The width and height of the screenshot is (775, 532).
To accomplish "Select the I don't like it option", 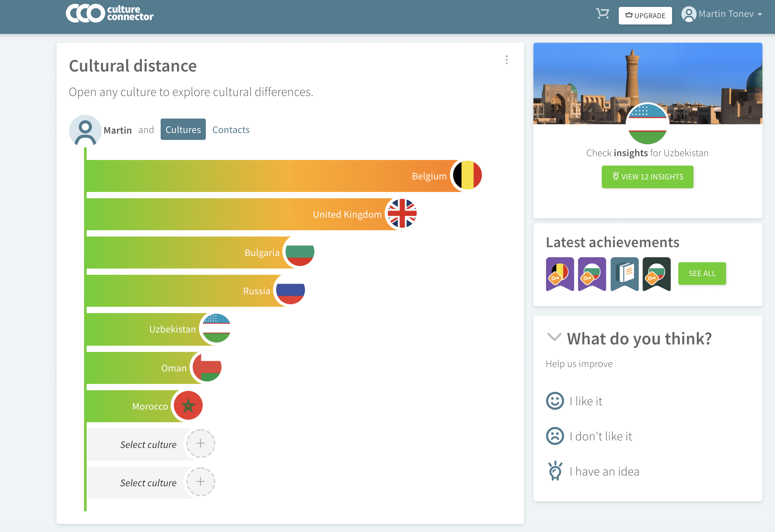I will pyautogui.click(x=589, y=436).
